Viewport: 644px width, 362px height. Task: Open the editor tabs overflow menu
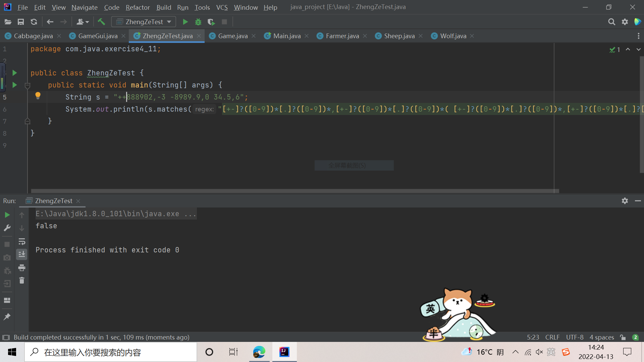pyautogui.click(x=638, y=36)
